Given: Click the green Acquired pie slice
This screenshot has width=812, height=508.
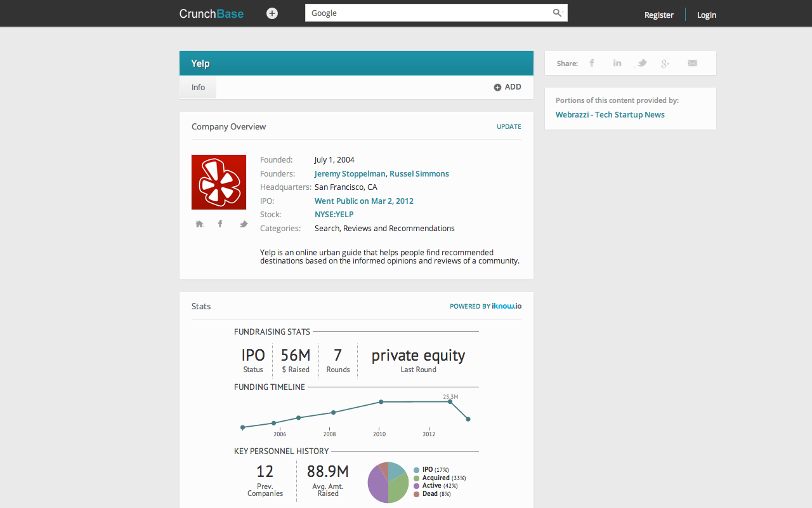Looking at the screenshot, I should 398,489.
